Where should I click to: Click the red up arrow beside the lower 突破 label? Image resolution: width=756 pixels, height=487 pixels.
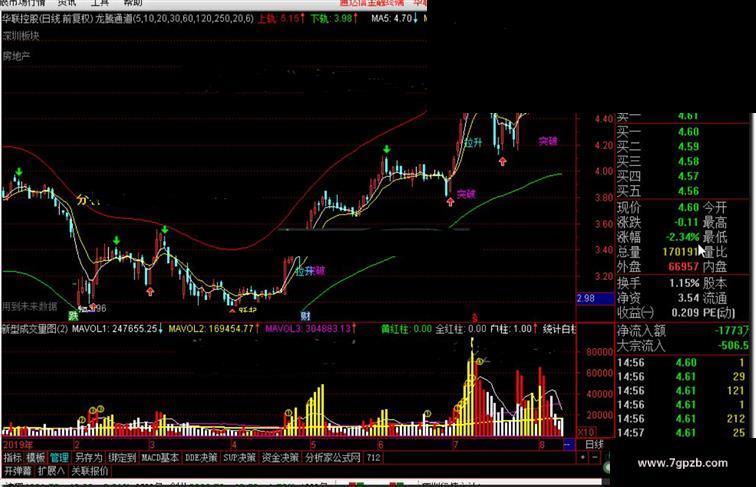point(450,202)
